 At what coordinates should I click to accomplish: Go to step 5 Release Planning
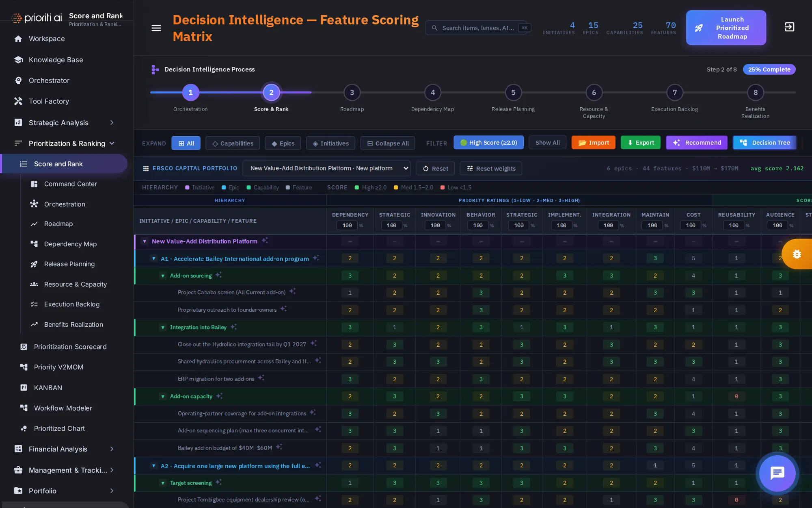point(513,93)
